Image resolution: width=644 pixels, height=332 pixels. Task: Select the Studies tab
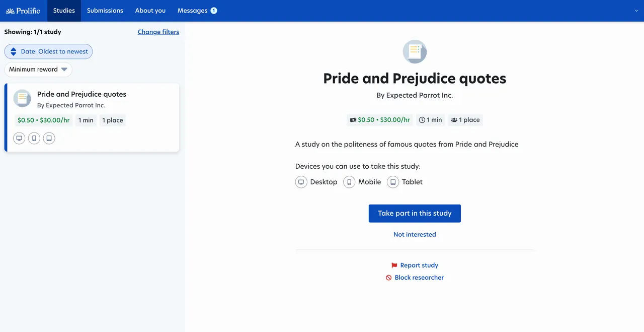64,11
